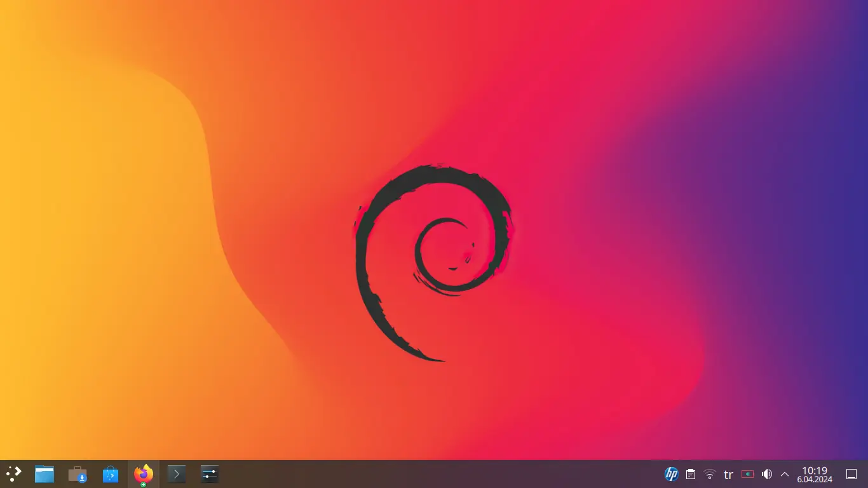The width and height of the screenshot is (868, 488).
Task: Click the Show Desktop button
Action: (x=852, y=474)
